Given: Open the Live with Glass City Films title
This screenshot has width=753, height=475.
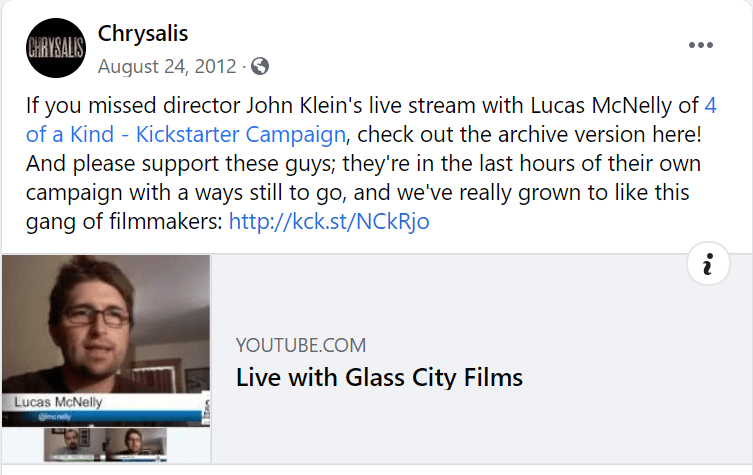Looking at the screenshot, I should coord(379,377).
